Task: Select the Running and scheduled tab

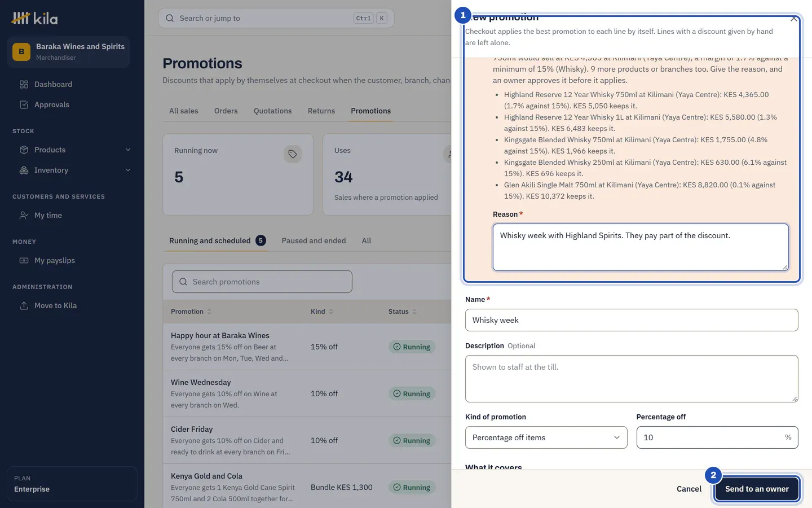Action: tap(217, 240)
